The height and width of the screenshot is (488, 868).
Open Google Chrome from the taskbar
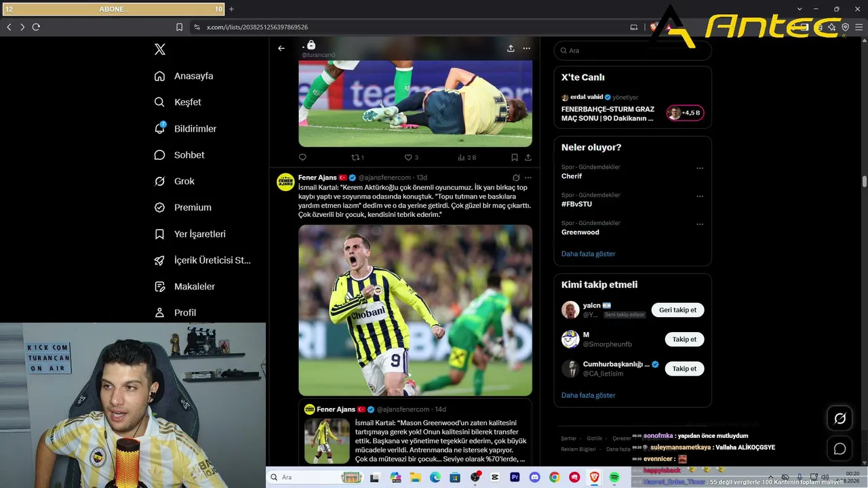(555, 477)
